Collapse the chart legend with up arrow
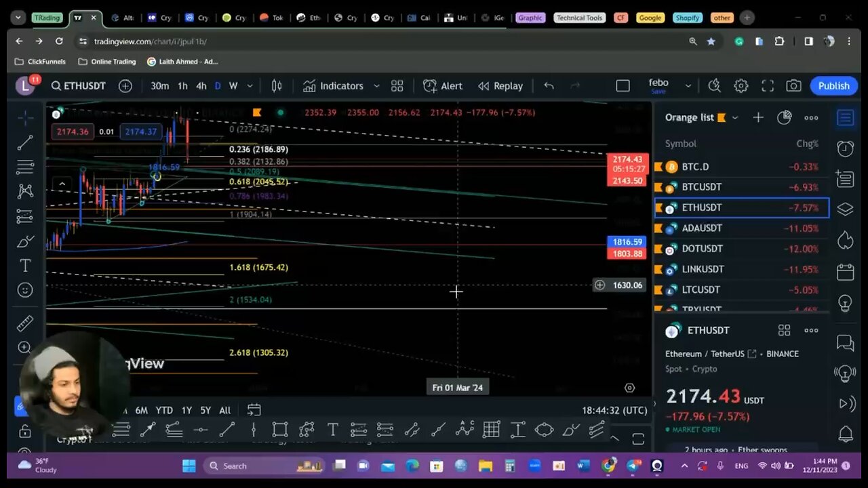868x488 pixels. pos(62,184)
